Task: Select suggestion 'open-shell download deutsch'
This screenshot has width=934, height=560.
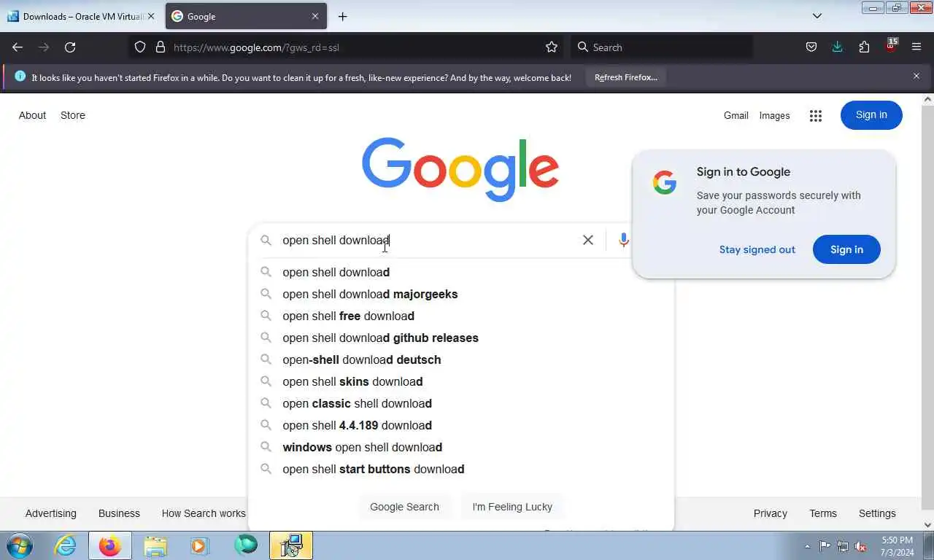Action: tap(461, 359)
